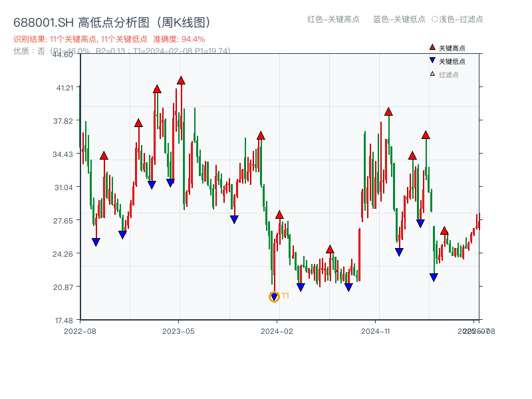The width and height of the screenshot is (532, 399).
Task: Click the highest red triangle at the chart's top peak
Action: pyautogui.click(x=181, y=81)
